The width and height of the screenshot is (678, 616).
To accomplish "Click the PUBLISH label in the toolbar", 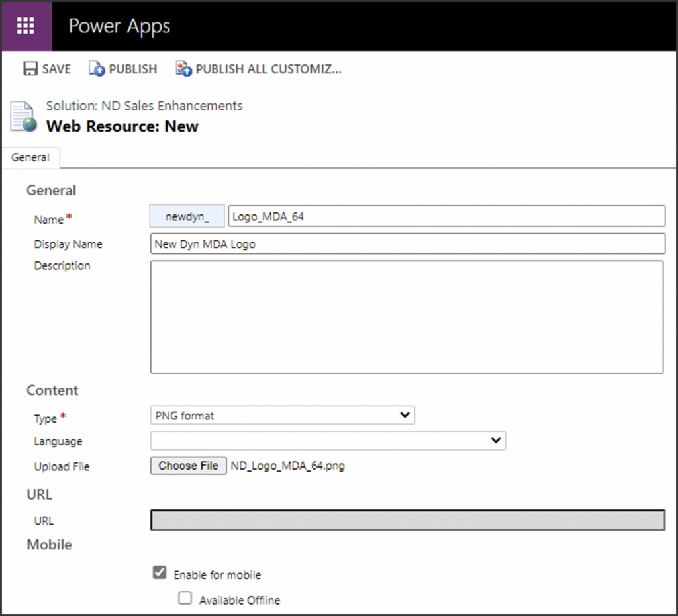I will click(x=132, y=69).
